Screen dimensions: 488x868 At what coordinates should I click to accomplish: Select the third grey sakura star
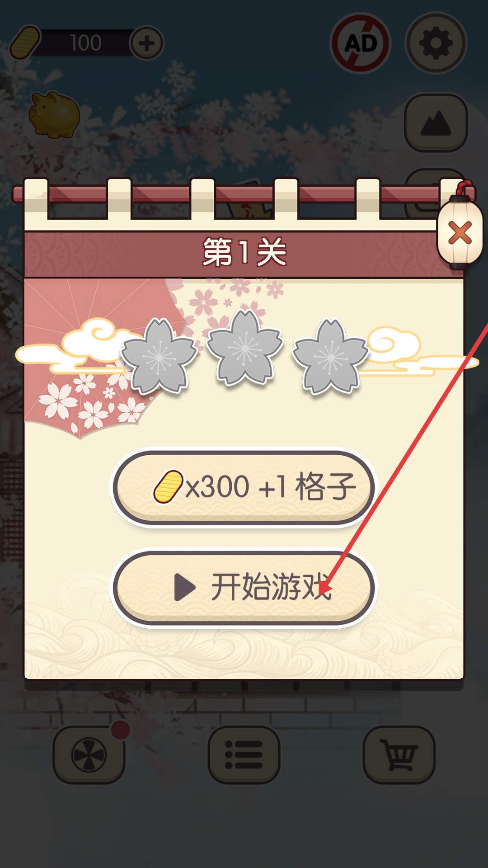[x=331, y=356]
